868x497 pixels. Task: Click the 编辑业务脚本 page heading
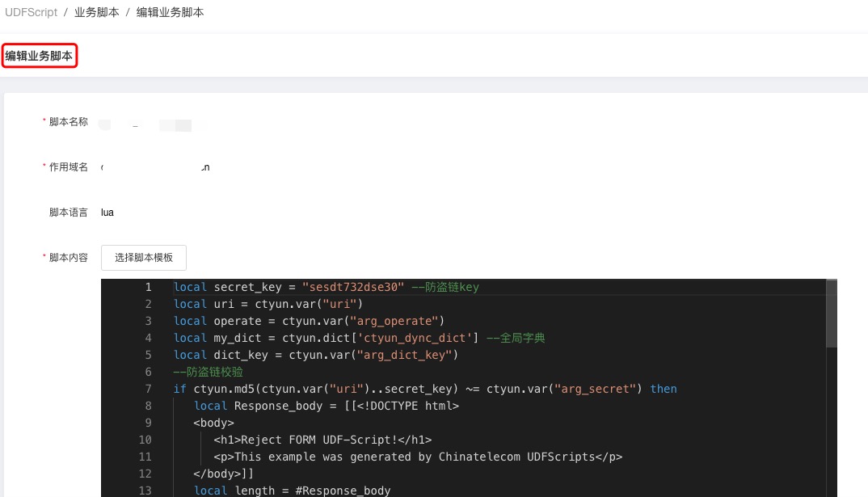39,56
